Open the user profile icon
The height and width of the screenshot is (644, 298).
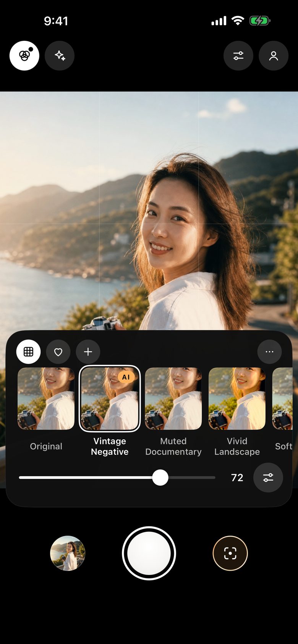[274, 56]
